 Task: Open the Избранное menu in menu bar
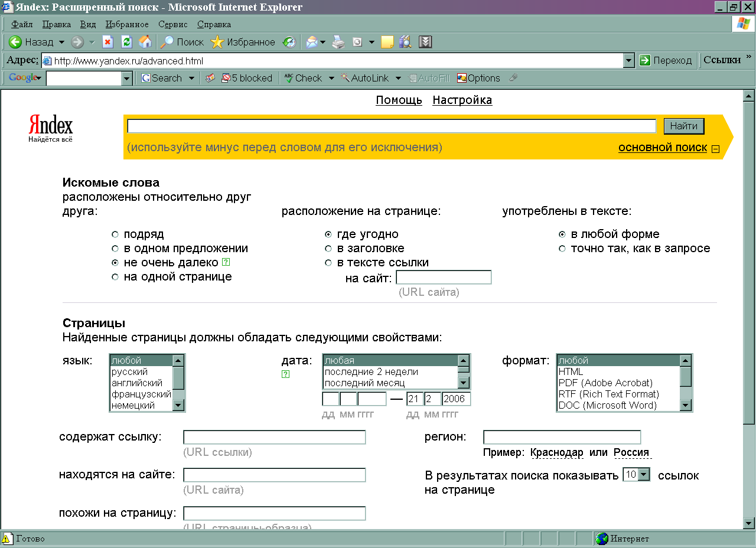point(127,24)
